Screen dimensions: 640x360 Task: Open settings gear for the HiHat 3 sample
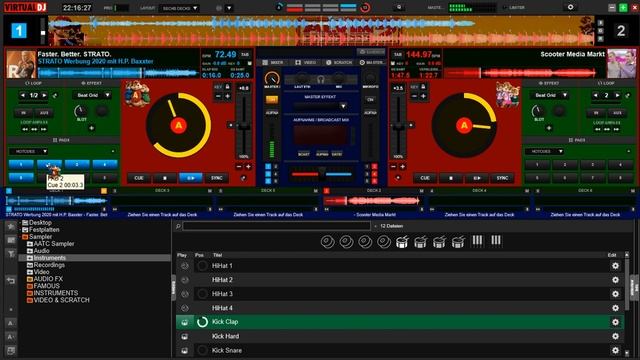[615, 294]
